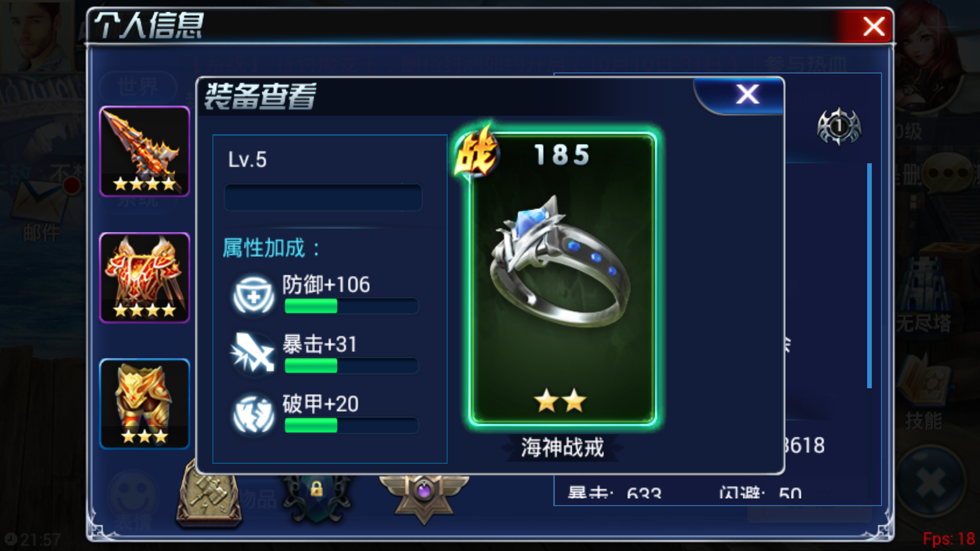980x551 pixels.
Task: Click the 海神战戒 name label
Action: [562, 447]
